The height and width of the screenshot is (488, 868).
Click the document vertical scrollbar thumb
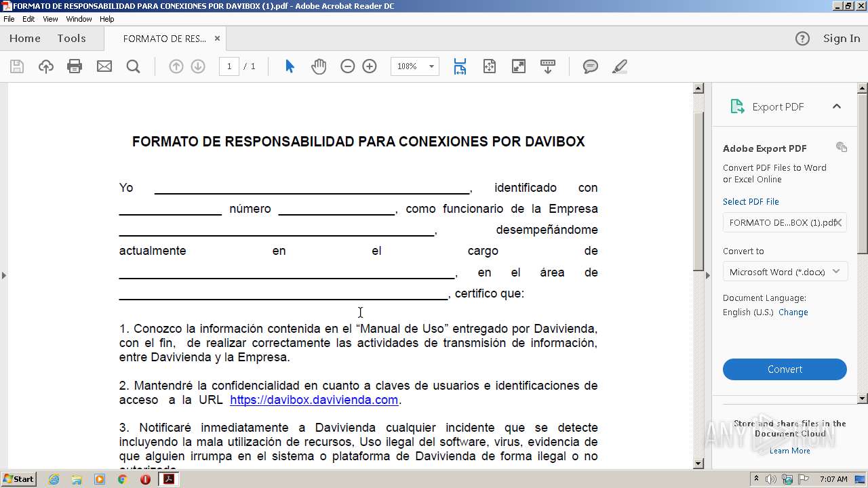click(698, 192)
